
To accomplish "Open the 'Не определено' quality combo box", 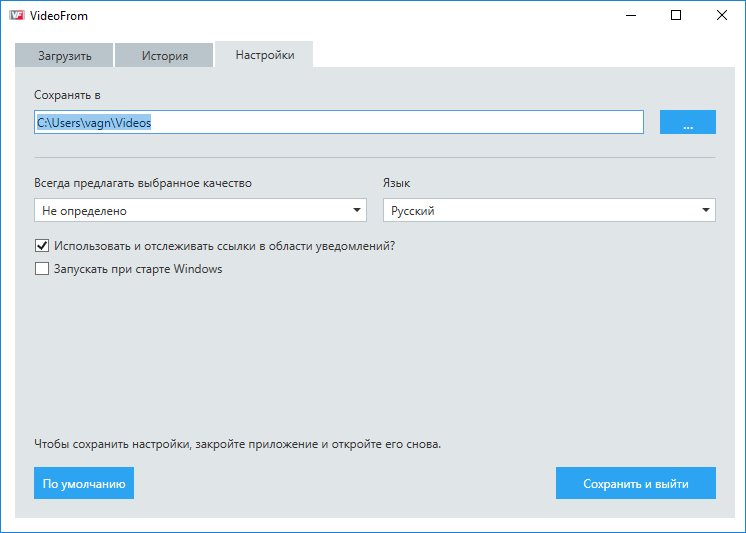I will [x=190, y=211].
